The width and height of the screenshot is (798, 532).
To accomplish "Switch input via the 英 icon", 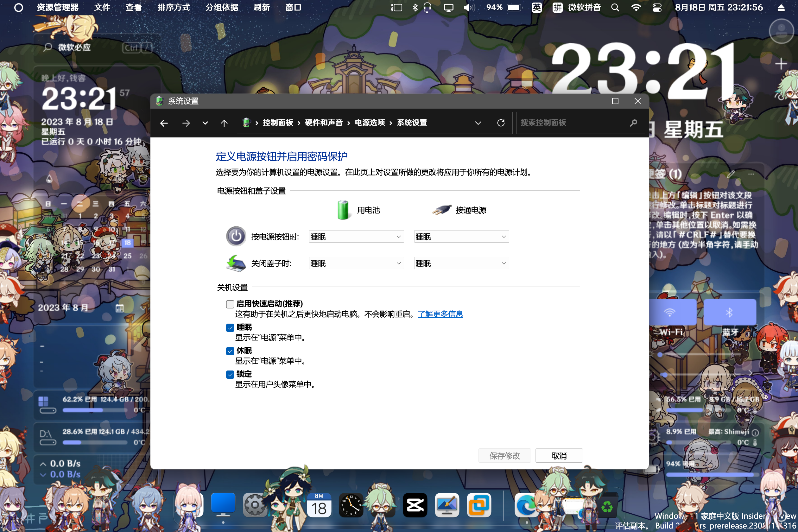I will coord(536,8).
